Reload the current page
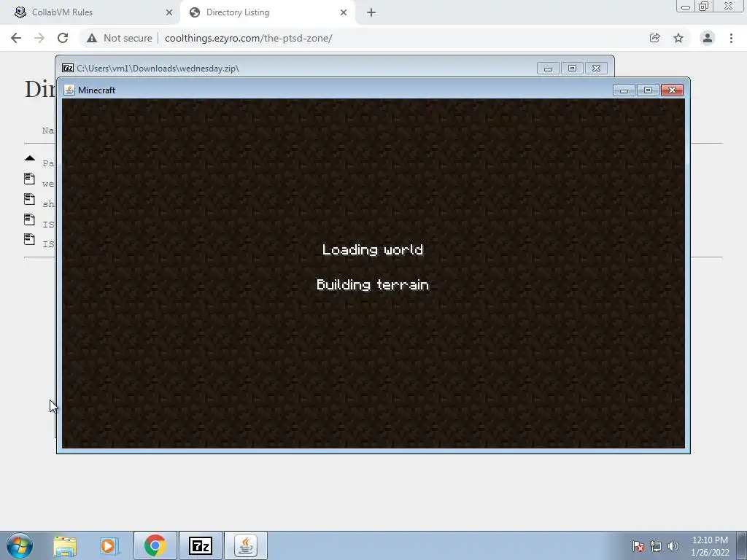Screen dimensions: 747x560 (x=63, y=38)
